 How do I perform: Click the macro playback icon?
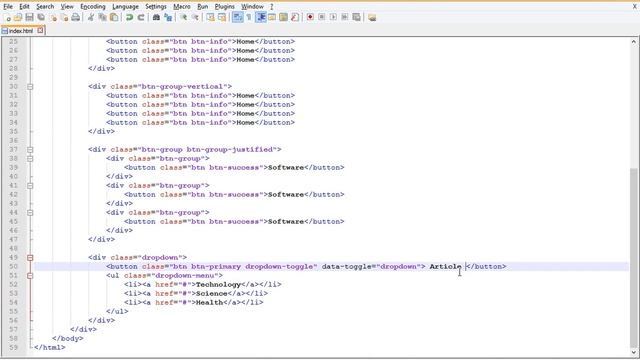pos(333,18)
